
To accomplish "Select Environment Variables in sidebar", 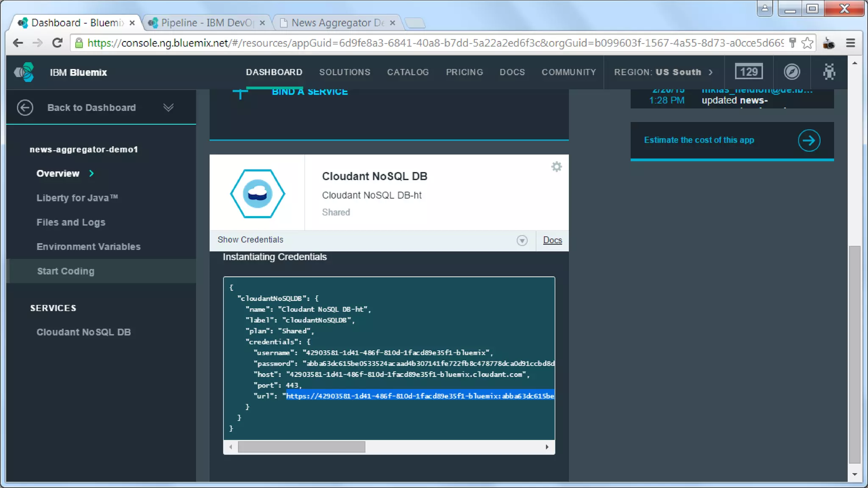I will pyautogui.click(x=88, y=247).
